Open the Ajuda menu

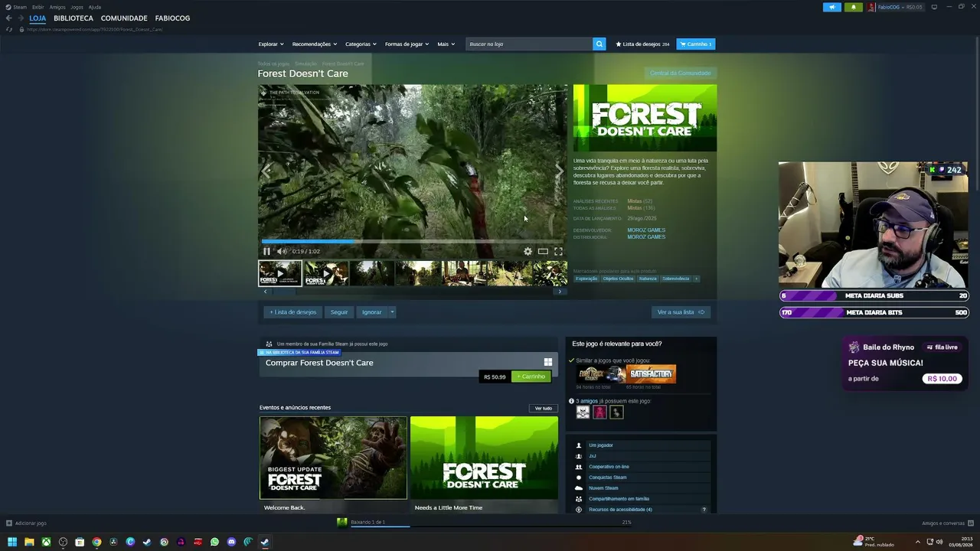(94, 7)
